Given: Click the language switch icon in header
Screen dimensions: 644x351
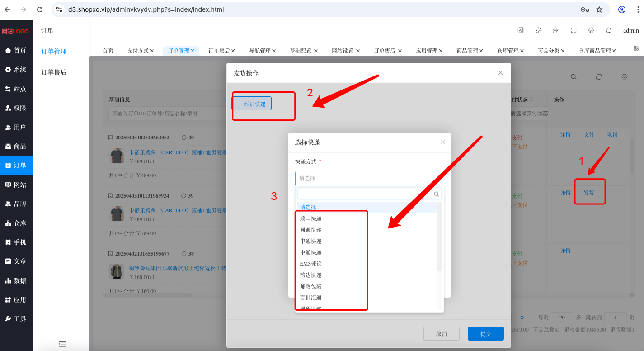Looking at the screenshot, I should click(x=521, y=30).
